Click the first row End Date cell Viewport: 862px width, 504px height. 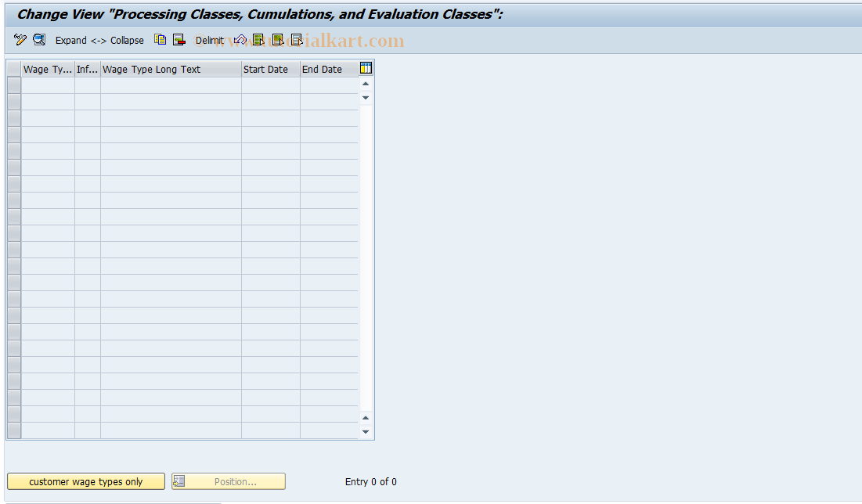330,85
